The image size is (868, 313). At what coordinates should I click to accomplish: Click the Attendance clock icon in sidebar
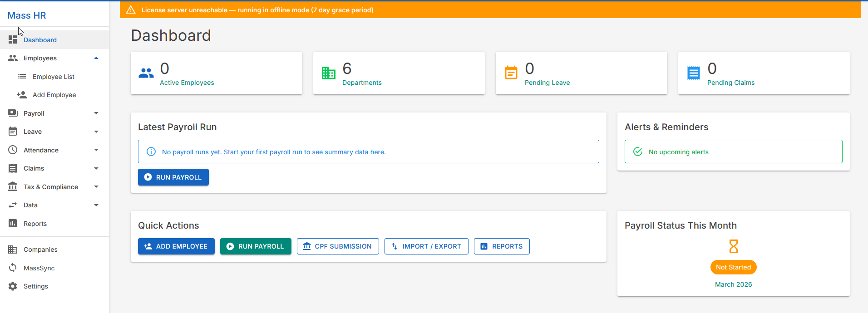(x=13, y=150)
